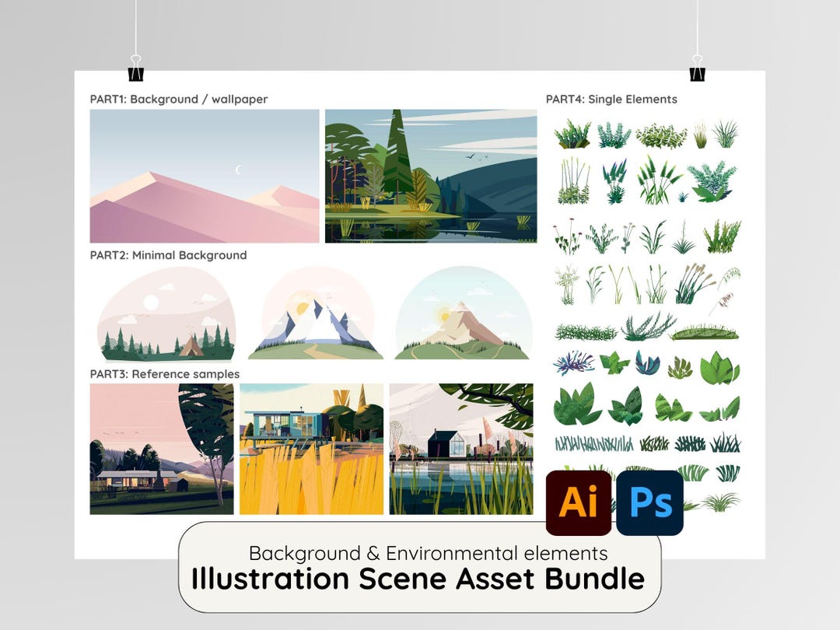Viewport: 840px width, 630px height.
Task: Click the 'PART3: Reference samples' heading
Action: (x=164, y=374)
